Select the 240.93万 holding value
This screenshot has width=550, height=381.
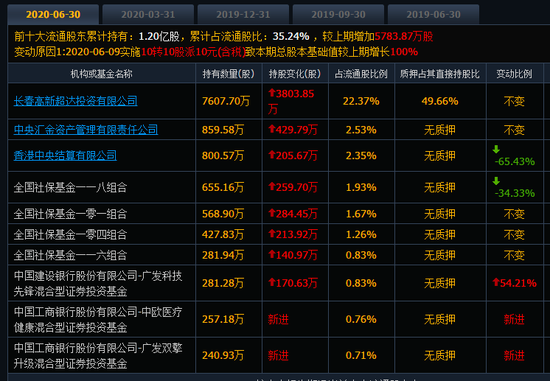click(223, 355)
